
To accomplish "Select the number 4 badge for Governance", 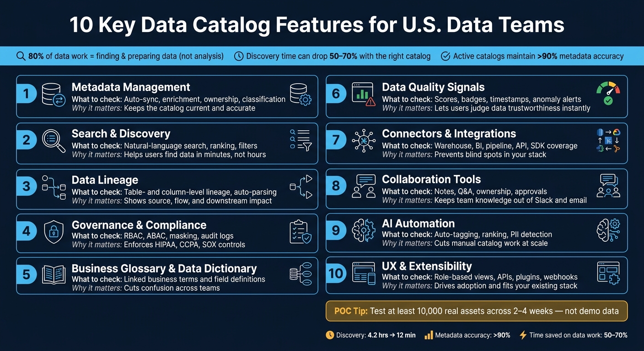I will click(27, 231).
